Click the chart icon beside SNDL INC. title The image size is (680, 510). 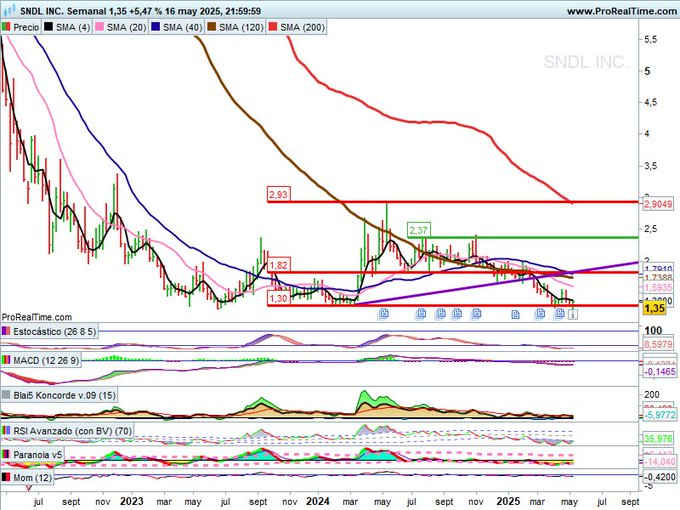click(x=9, y=10)
